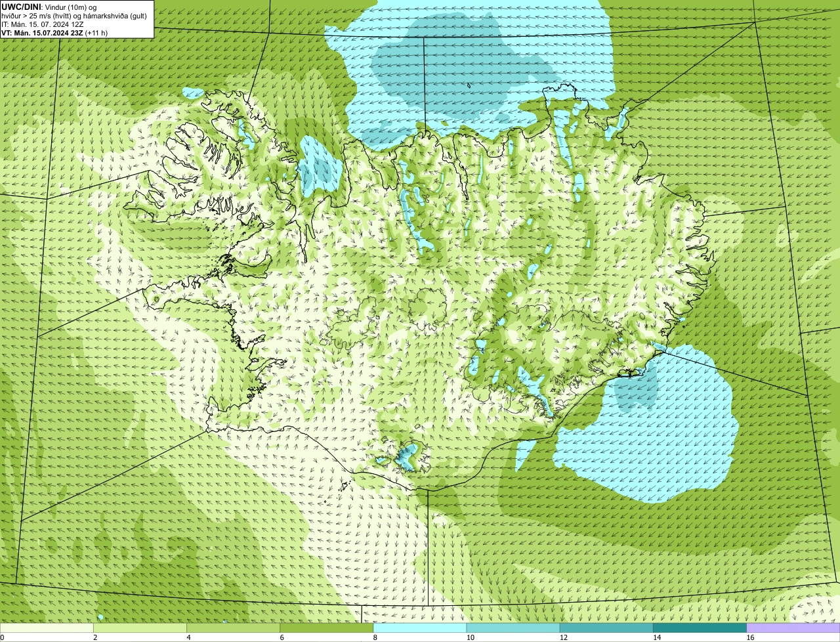The width and height of the screenshot is (840, 642).
Task: Click the legend scale label "2"
Action: (x=95, y=637)
